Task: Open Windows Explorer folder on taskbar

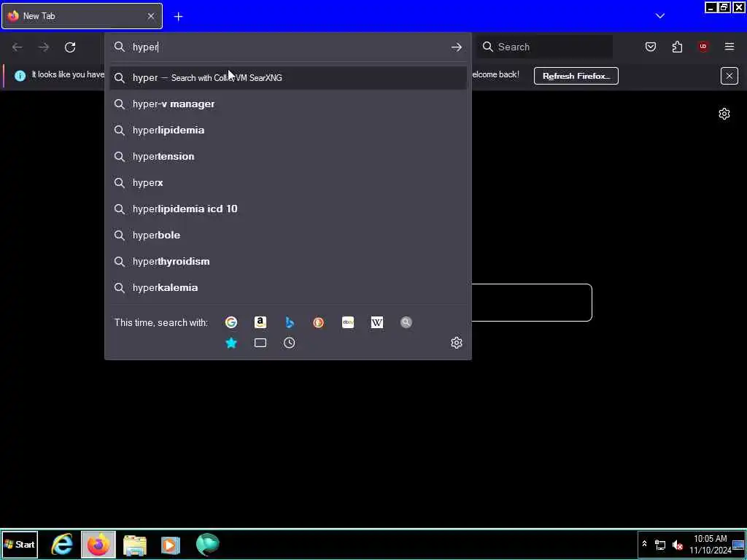Action: click(135, 545)
